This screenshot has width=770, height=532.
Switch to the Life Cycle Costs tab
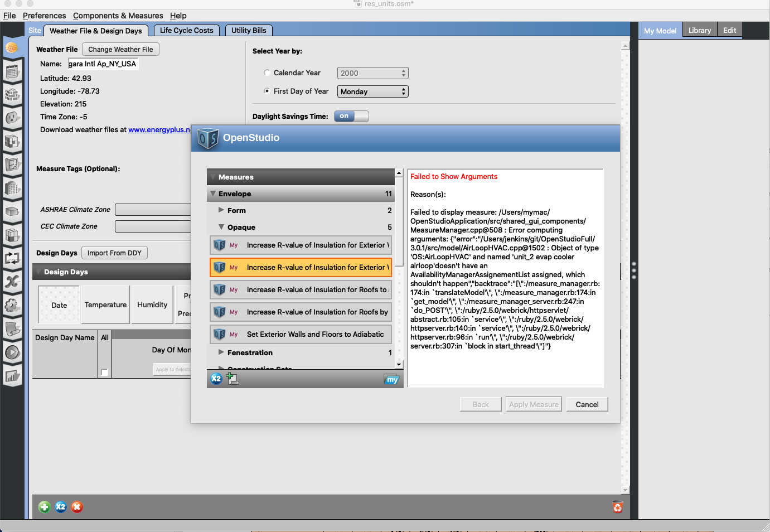coord(186,30)
